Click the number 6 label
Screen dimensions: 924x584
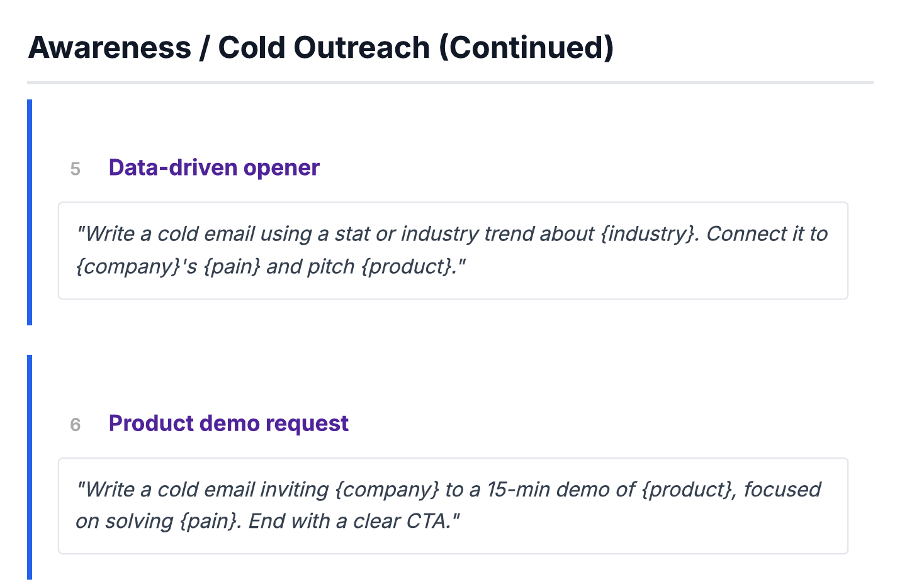(x=76, y=424)
